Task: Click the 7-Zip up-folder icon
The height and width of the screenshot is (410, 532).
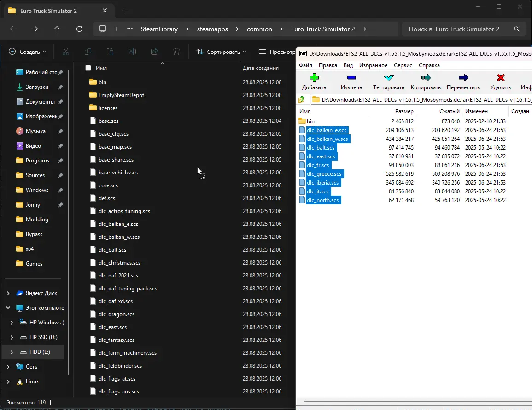Action: tap(302, 99)
